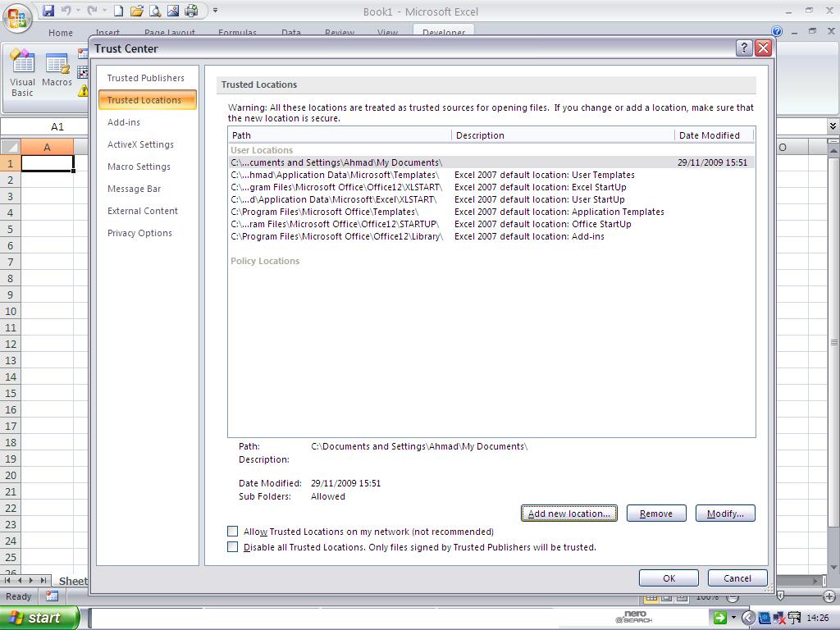The height and width of the screenshot is (630, 840).
Task: Click the Windows start button
Action: [39, 618]
